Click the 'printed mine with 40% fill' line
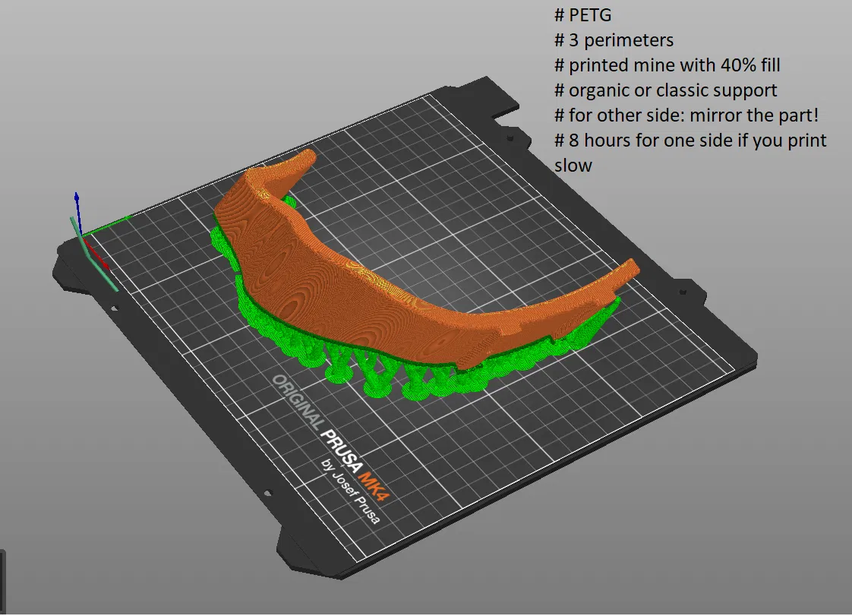 point(667,65)
